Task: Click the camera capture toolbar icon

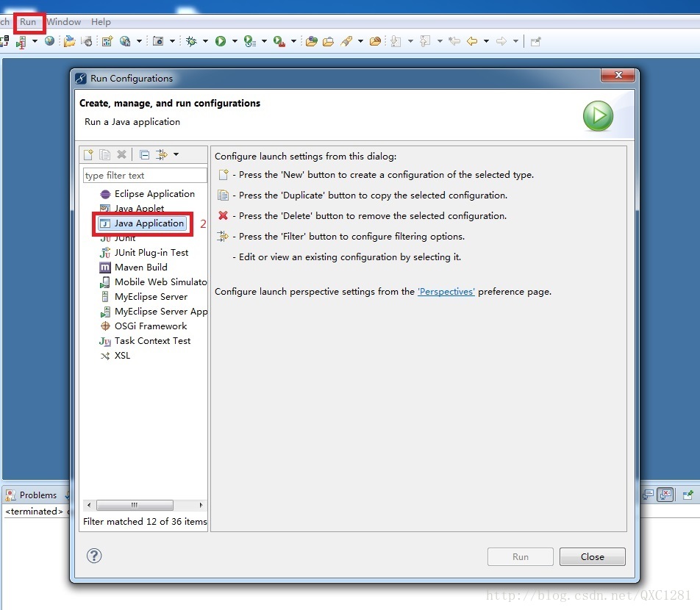Action: [158, 41]
